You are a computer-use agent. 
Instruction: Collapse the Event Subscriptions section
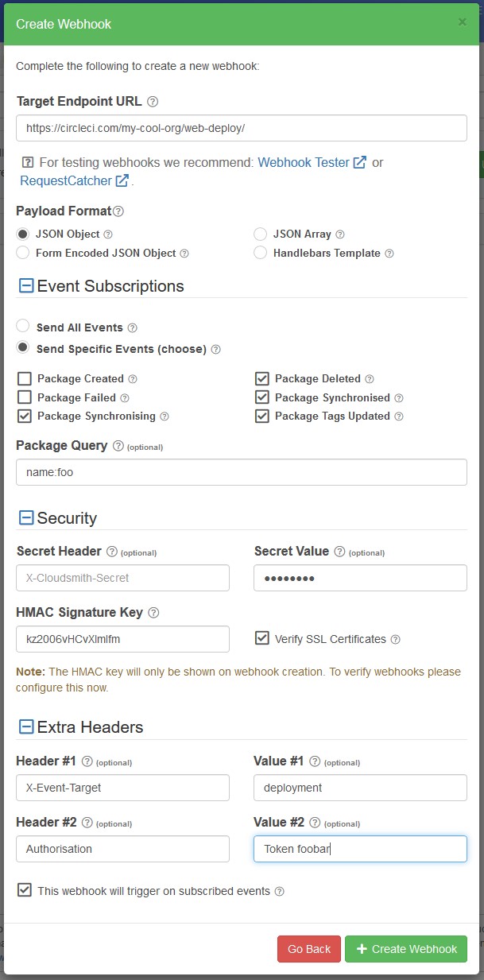(26, 286)
